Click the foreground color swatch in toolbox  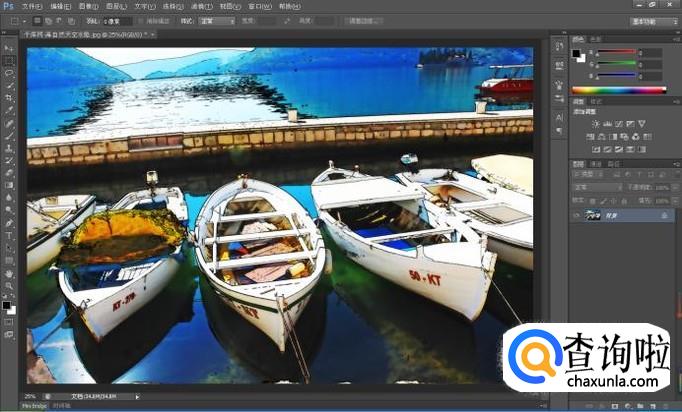pos(7,304)
